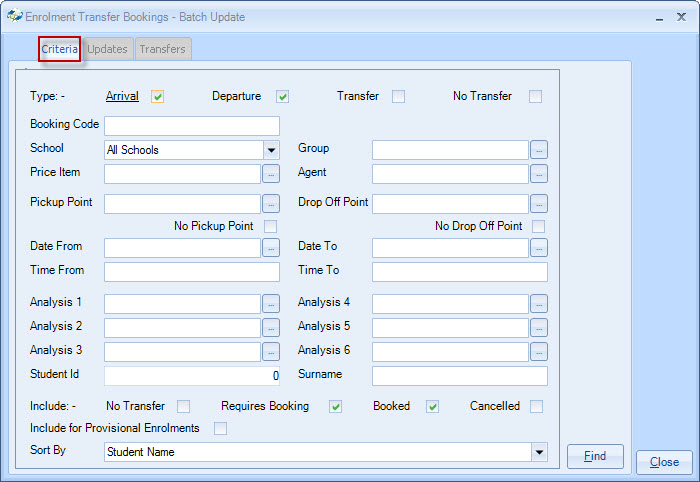Expand the Sort By dropdown
700x482 pixels.
[539, 452]
